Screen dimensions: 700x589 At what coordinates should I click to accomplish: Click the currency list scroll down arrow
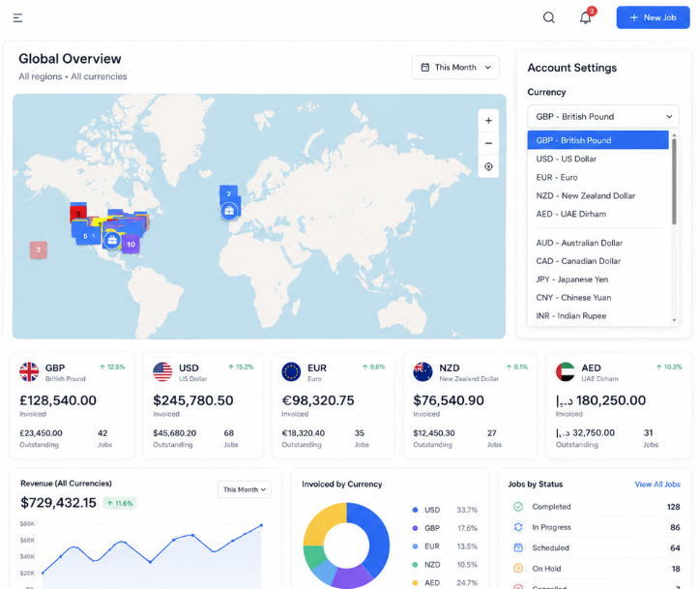(x=674, y=320)
